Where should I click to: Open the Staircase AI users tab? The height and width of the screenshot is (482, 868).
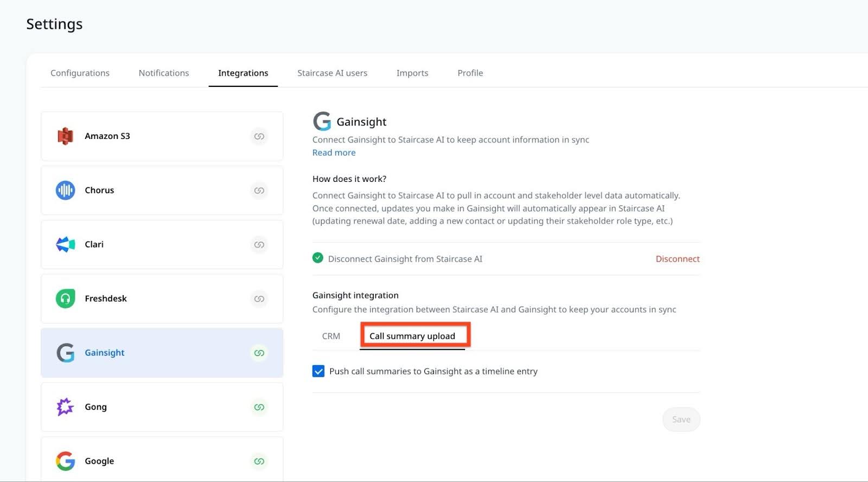click(333, 73)
